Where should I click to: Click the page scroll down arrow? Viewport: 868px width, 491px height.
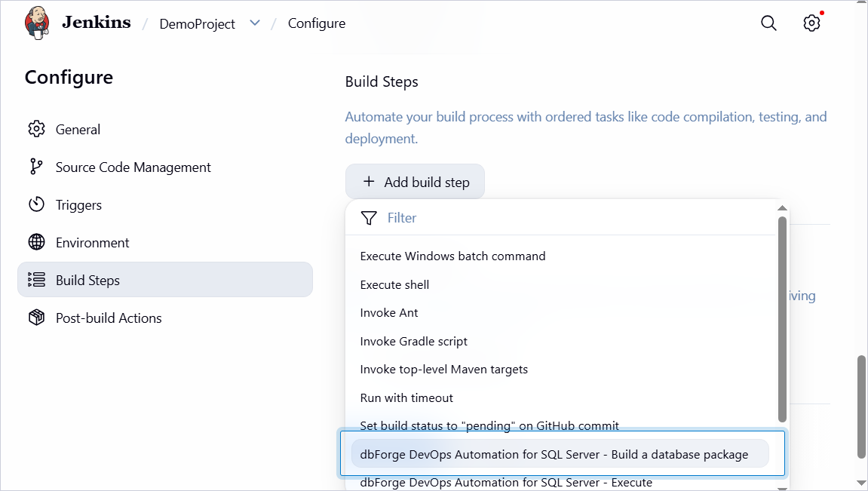pos(862,483)
